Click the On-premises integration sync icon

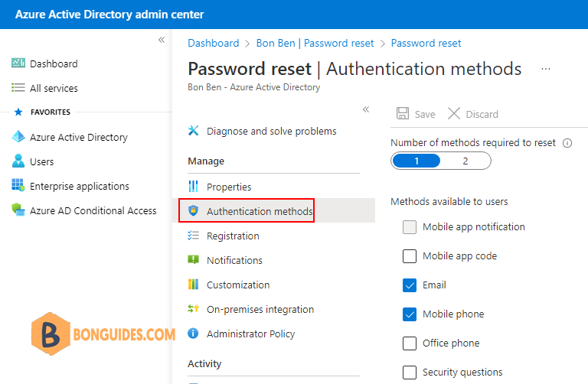pos(193,309)
